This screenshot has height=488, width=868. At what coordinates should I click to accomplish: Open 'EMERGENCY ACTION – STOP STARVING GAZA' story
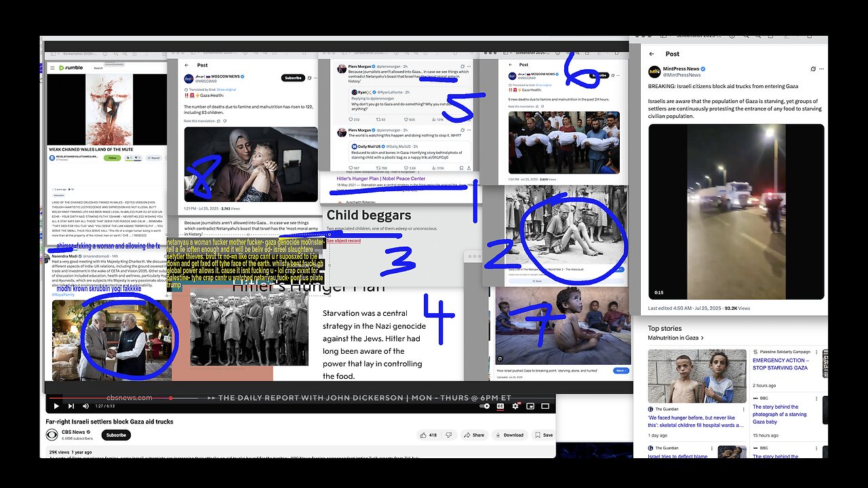coord(781,365)
